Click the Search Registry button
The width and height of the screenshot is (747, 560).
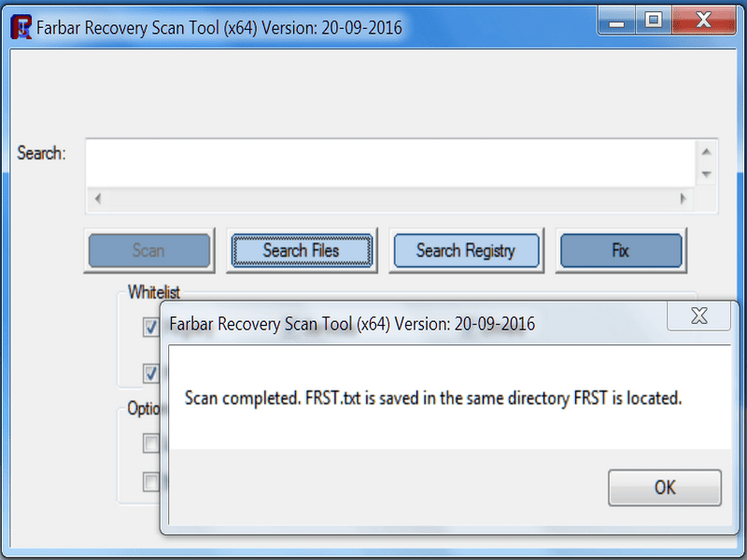(x=466, y=250)
